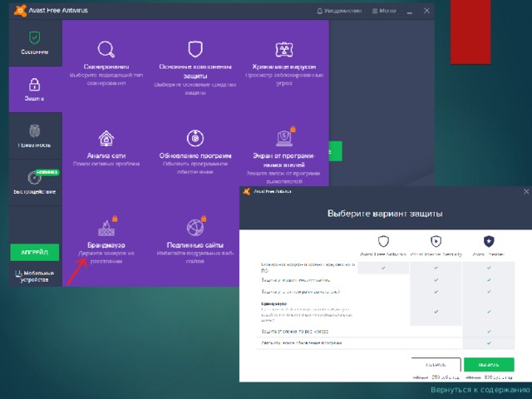Click the Free Antivirus column checkmark
The image size is (532, 399).
pyautogui.click(x=383, y=268)
